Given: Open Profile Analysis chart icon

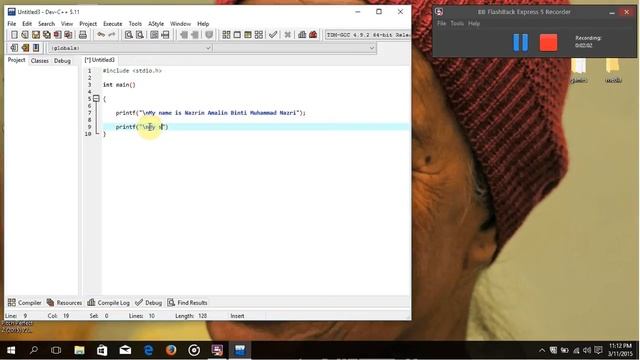Looking at the screenshot, I should tap(302, 35).
